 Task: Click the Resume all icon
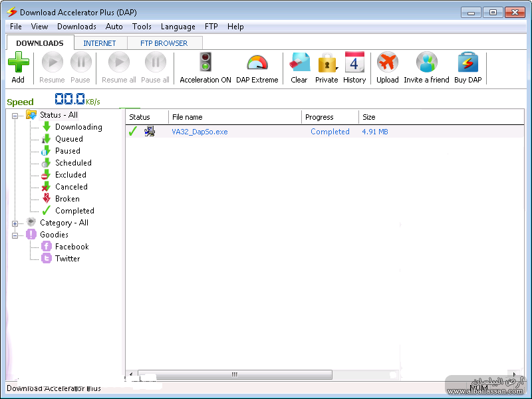point(119,63)
